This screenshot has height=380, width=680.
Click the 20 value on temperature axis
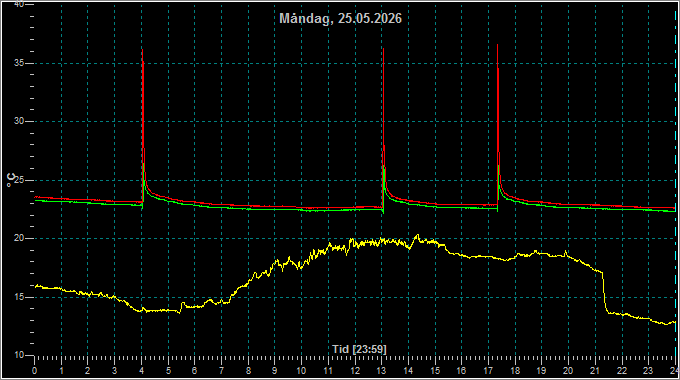point(19,238)
